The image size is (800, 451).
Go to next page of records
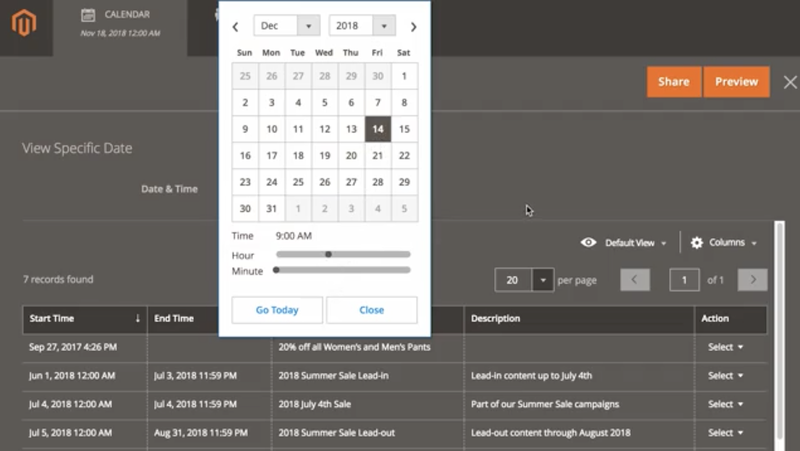point(753,280)
